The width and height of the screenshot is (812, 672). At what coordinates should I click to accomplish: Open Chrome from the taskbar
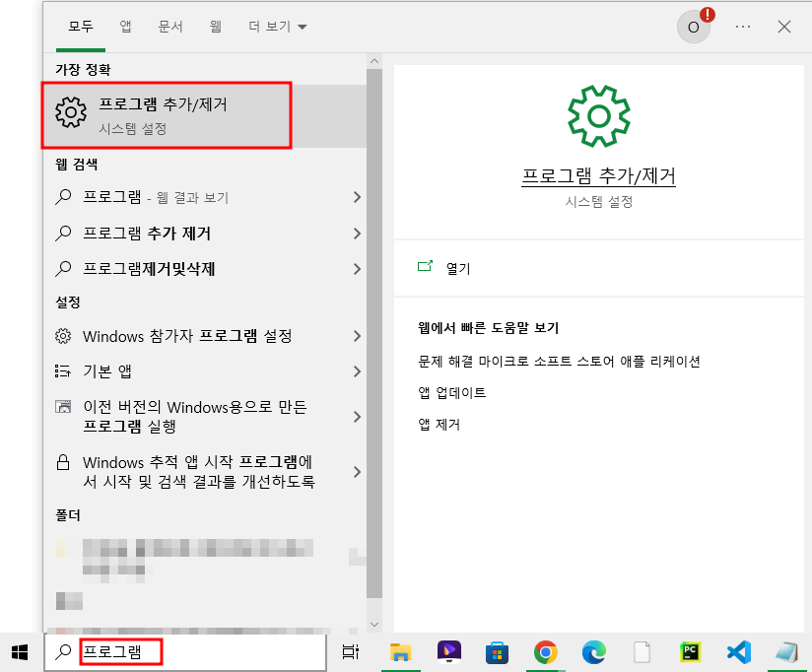[545, 652]
